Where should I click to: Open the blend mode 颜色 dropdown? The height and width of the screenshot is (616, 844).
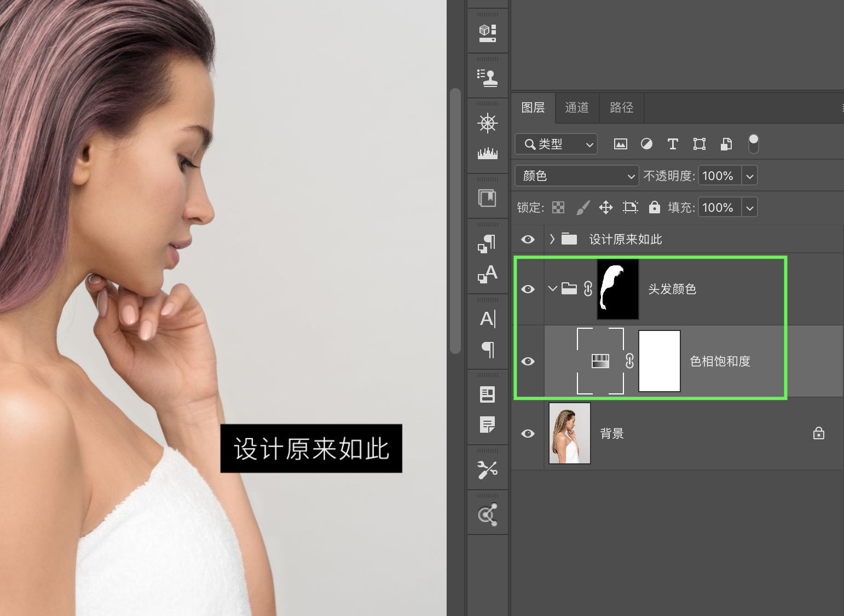tap(576, 176)
